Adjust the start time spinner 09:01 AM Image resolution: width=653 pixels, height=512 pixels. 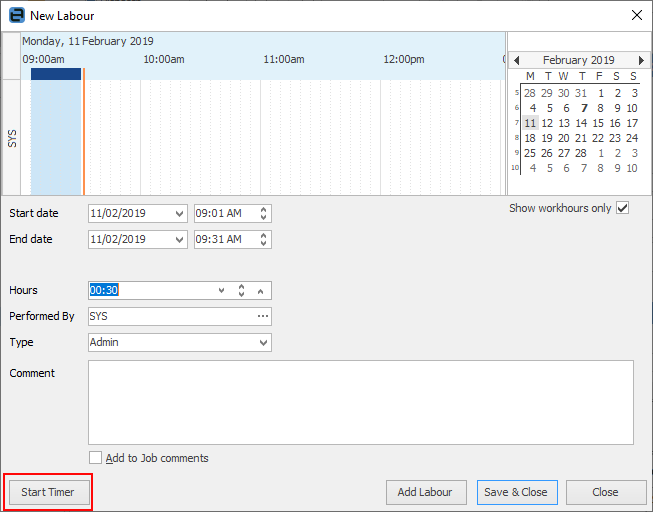click(x=263, y=214)
